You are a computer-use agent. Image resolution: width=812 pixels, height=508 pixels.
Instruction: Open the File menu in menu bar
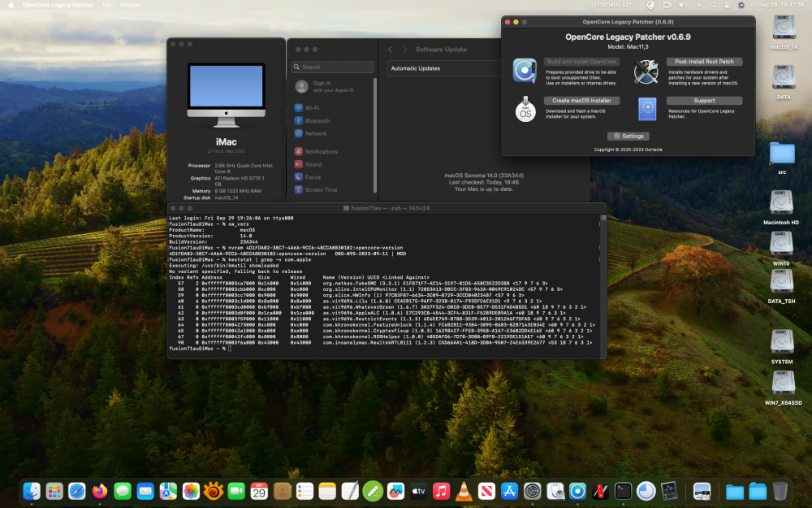tap(106, 5)
